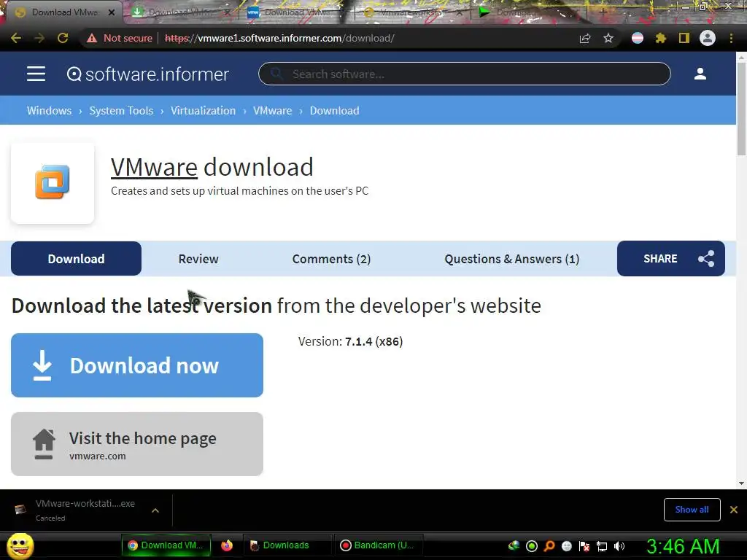
Task: Click the VMware app icon thumbnail
Action: 53,182
